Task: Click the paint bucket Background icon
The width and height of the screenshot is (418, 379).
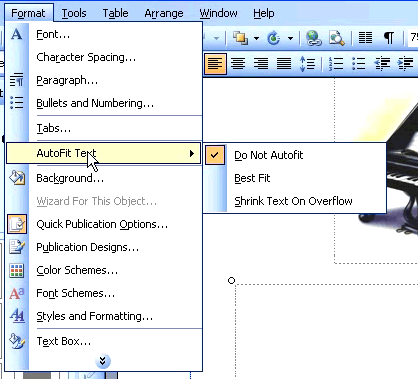Action: (17, 177)
